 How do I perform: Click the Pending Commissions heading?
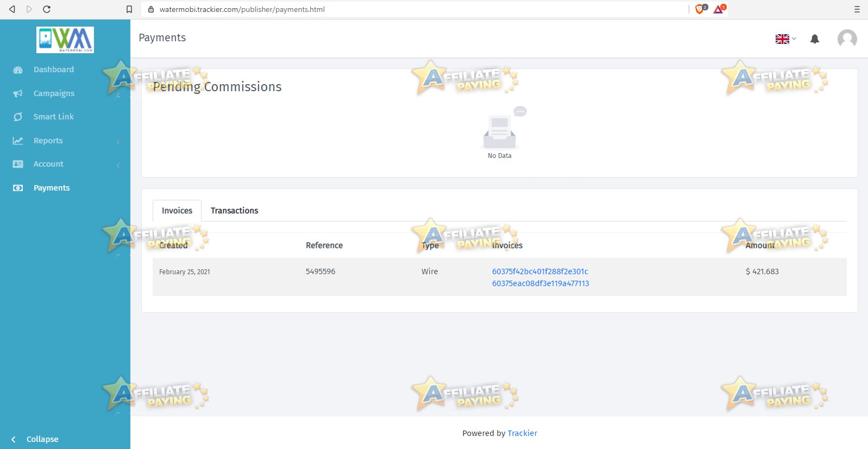[x=217, y=87]
